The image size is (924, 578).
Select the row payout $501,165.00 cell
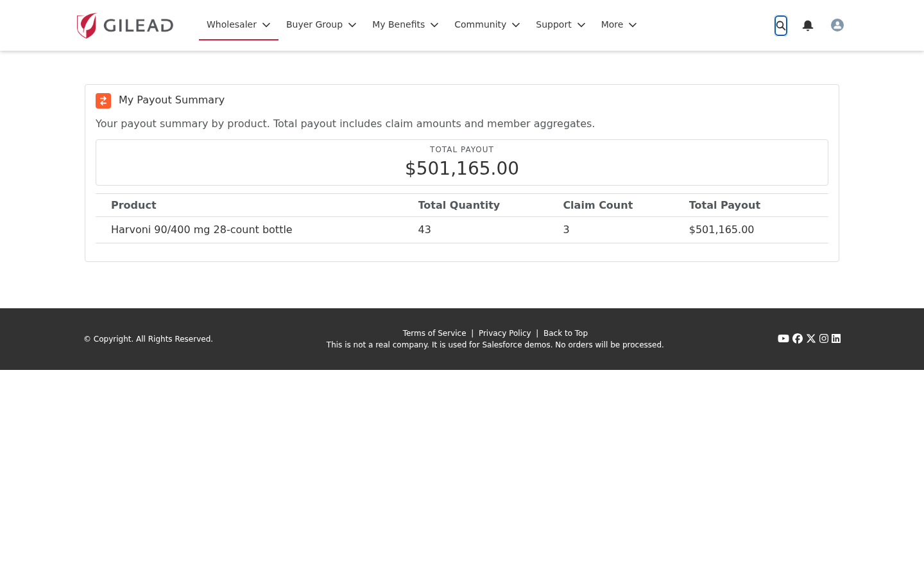pos(721,230)
